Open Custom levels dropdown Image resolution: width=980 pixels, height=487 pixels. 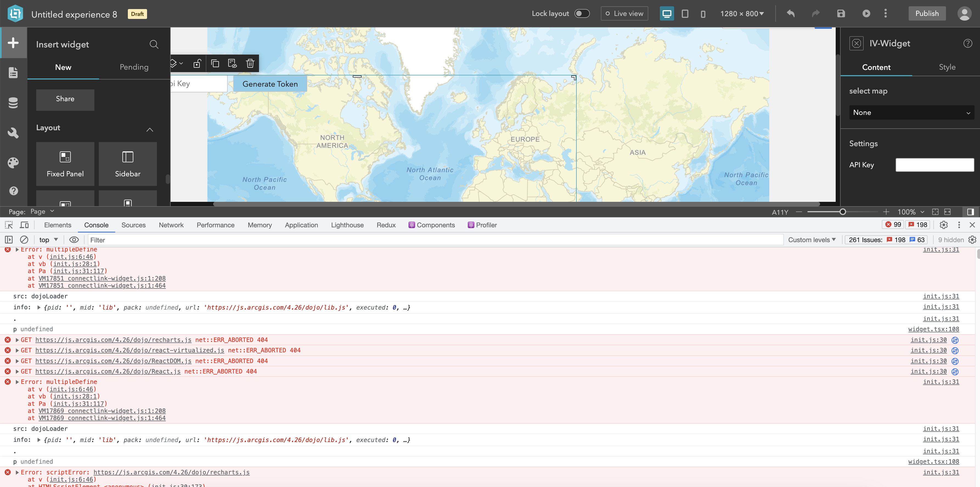pos(812,239)
